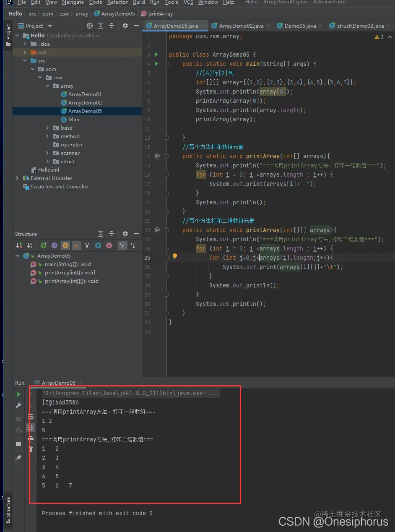Open the Navigate menu
Image resolution: width=395 pixels, height=532 pixels.
(73, 3)
